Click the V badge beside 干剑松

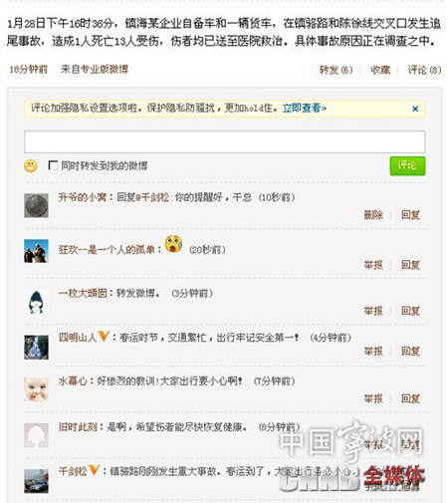95,470
